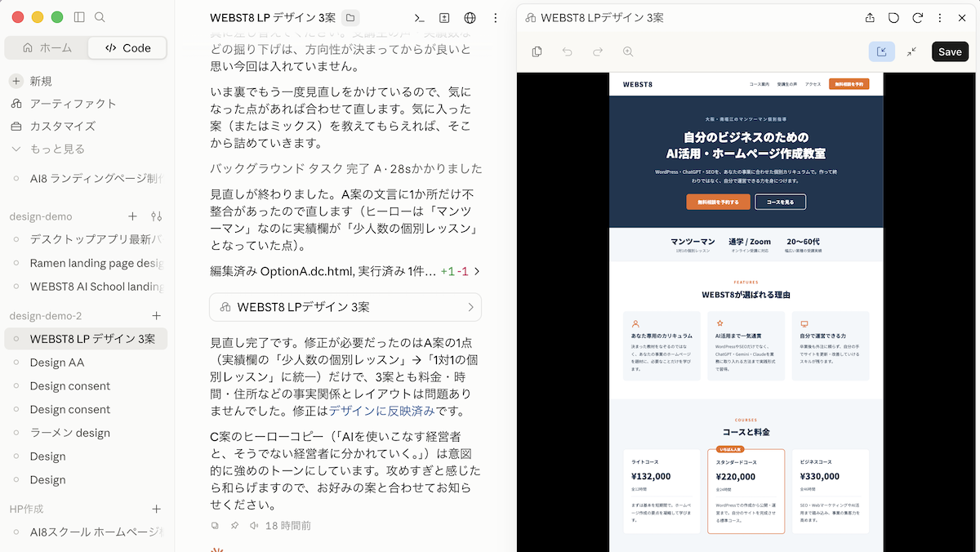Select the スタンダードコース pricing card
The image size is (980, 552).
coord(746,491)
